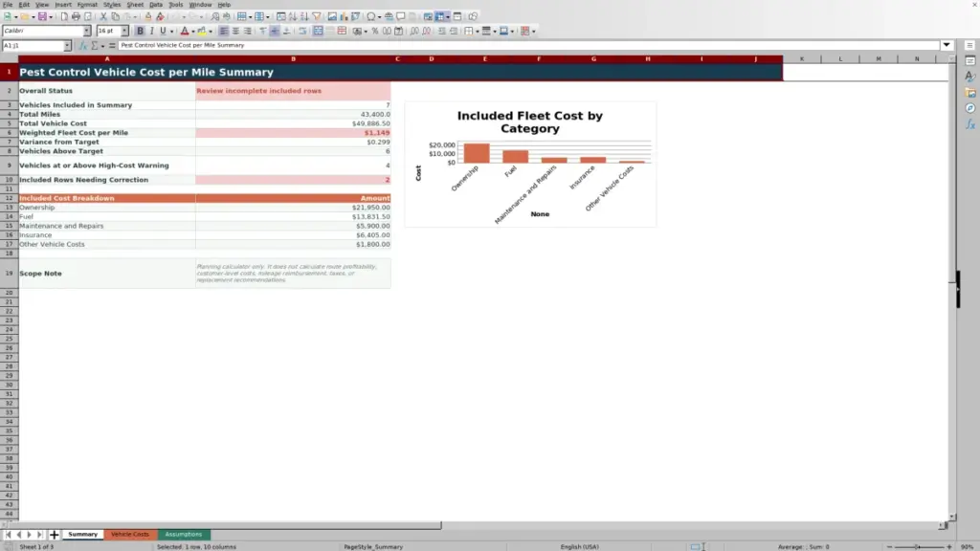Click the zoom out minus button
The image size is (980, 551).
[889, 546]
